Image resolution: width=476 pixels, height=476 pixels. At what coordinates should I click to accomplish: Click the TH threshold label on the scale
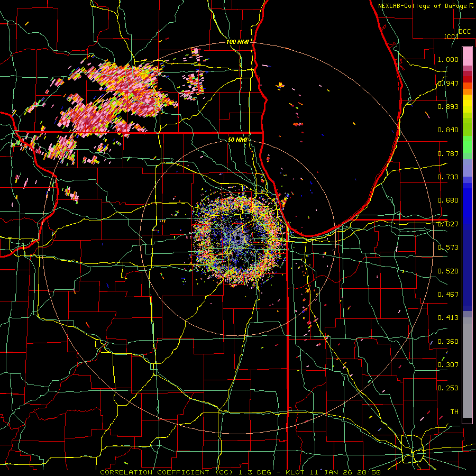coord(454,412)
